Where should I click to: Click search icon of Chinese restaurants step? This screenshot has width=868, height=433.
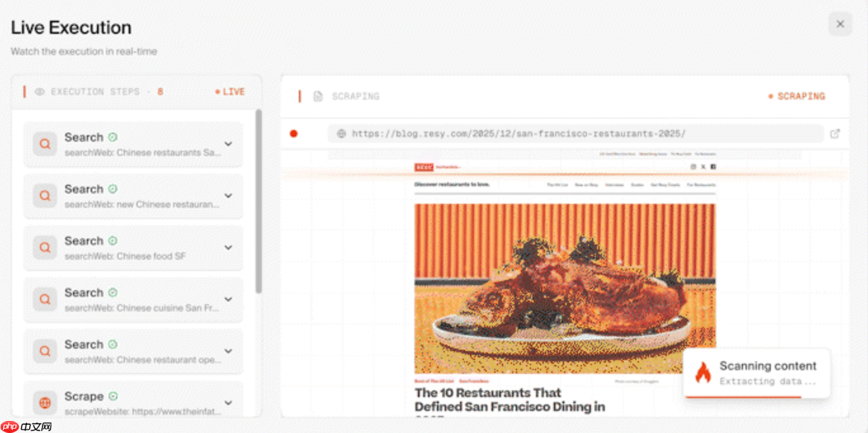click(x=45, y=144)
